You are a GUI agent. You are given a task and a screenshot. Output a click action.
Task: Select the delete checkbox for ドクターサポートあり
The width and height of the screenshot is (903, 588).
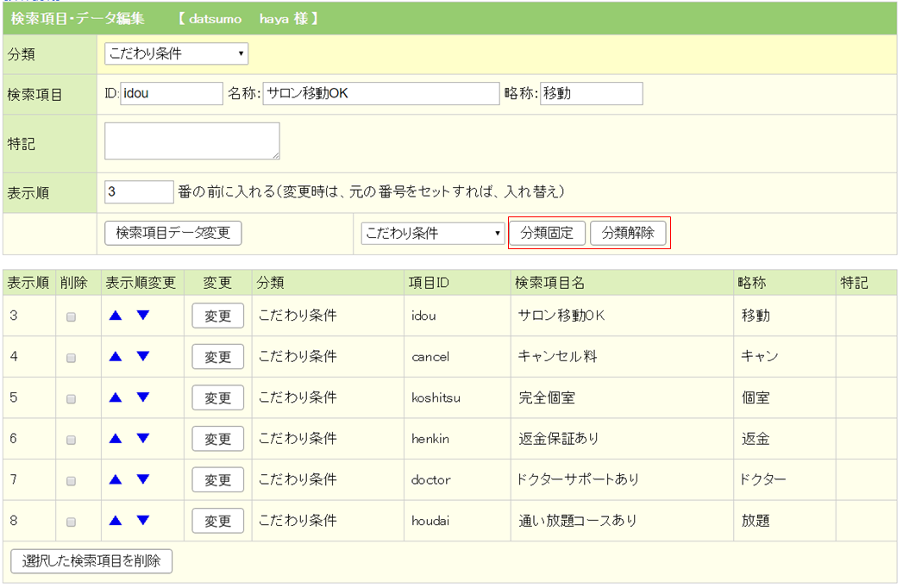click(x=72, y=480)
